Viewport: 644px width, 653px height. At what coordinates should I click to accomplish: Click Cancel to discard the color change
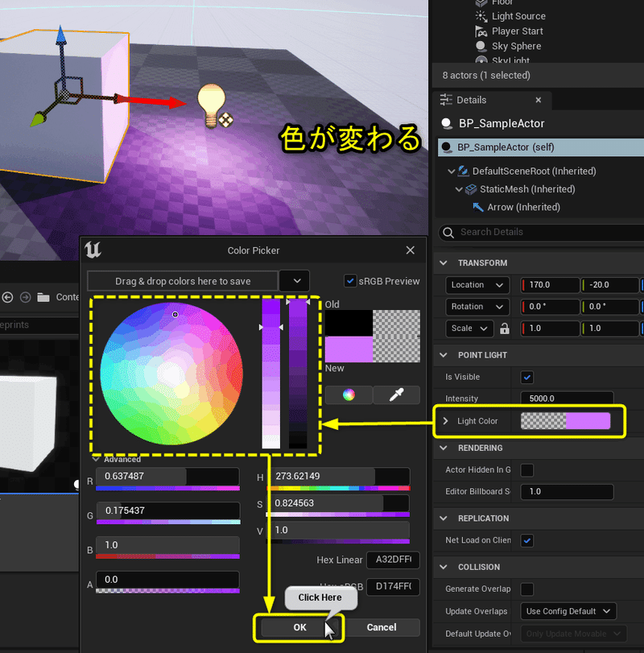[x=382, y=627]
